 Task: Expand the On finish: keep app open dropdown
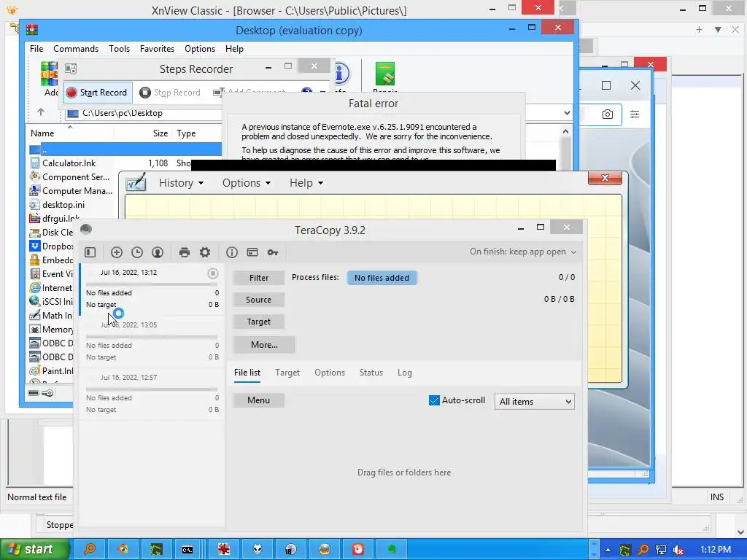[522, 252]
